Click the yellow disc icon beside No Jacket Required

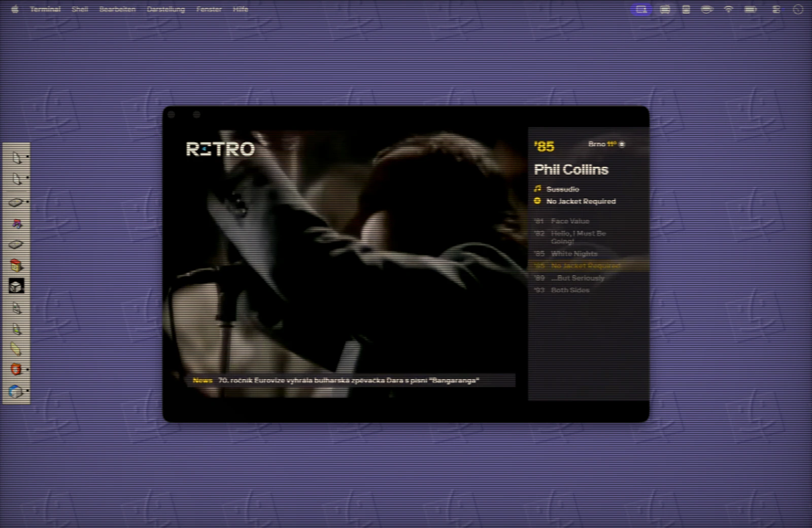click(x=537, y=201)
